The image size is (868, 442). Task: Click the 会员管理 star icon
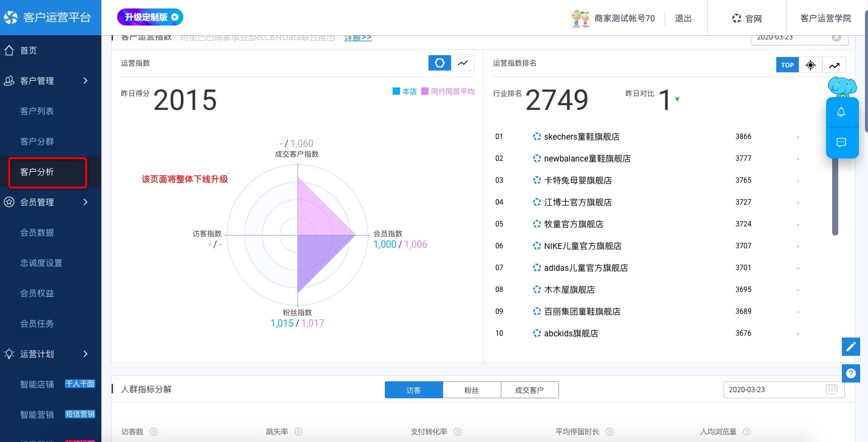tap(9, 202)
